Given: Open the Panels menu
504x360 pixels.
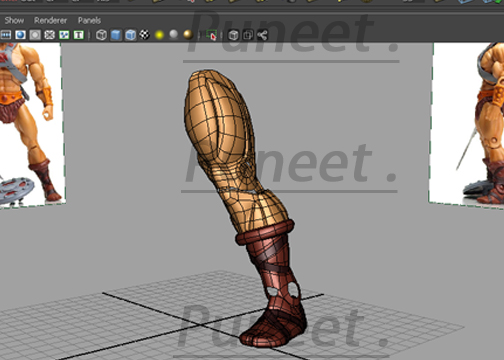Looking at the screenshot, I should tap(89, 20).
